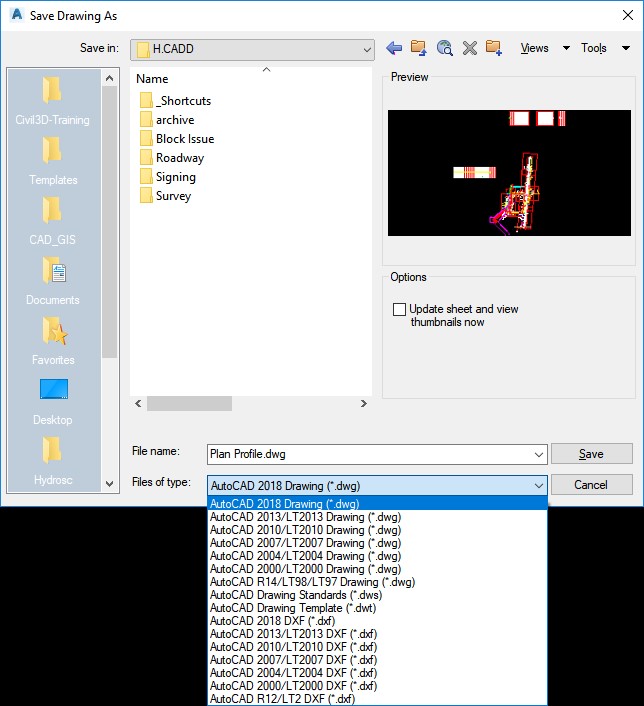Screen dimensions: 644x706
Task: Choose AutoCAD 2007/LT2007 Drawing (*.dwg)
Action: [x=377, y=543]
